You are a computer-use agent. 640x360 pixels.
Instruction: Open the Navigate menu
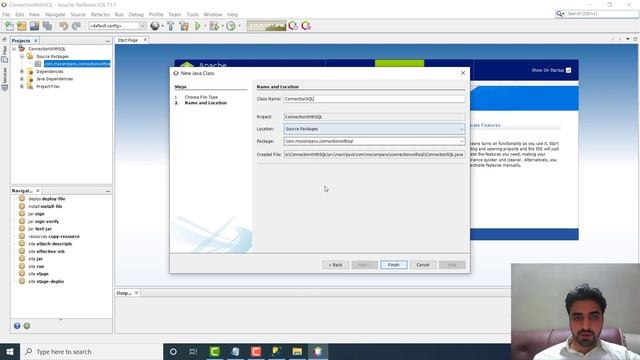tap(55, 14)
